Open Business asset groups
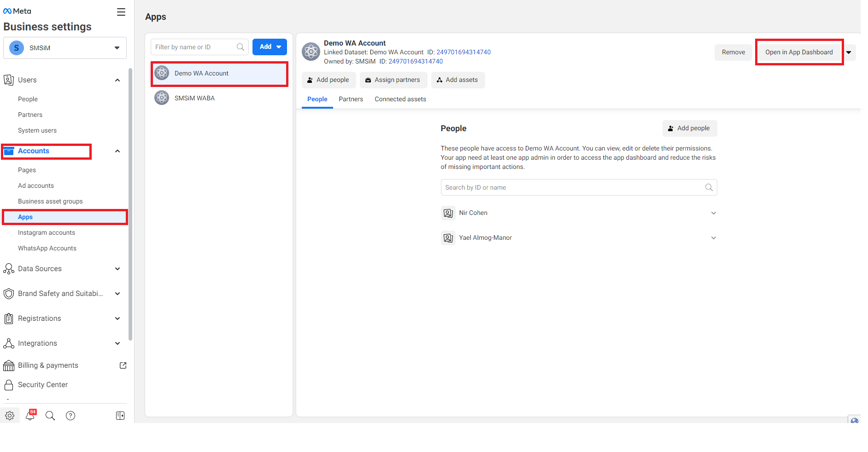The height and width of the screenshot is (452, 868). click(50, 201)
